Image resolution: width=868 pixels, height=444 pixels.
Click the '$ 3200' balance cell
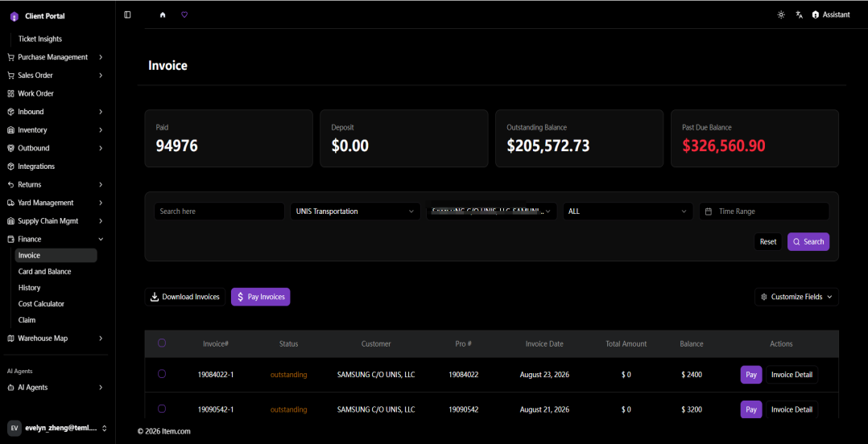coord(692,409)
